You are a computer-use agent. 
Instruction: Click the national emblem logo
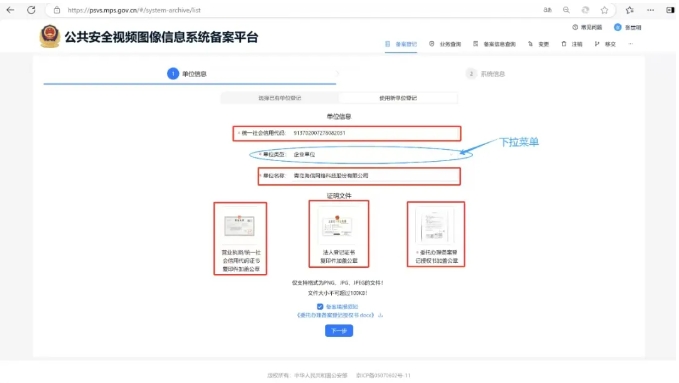[50, 36]
